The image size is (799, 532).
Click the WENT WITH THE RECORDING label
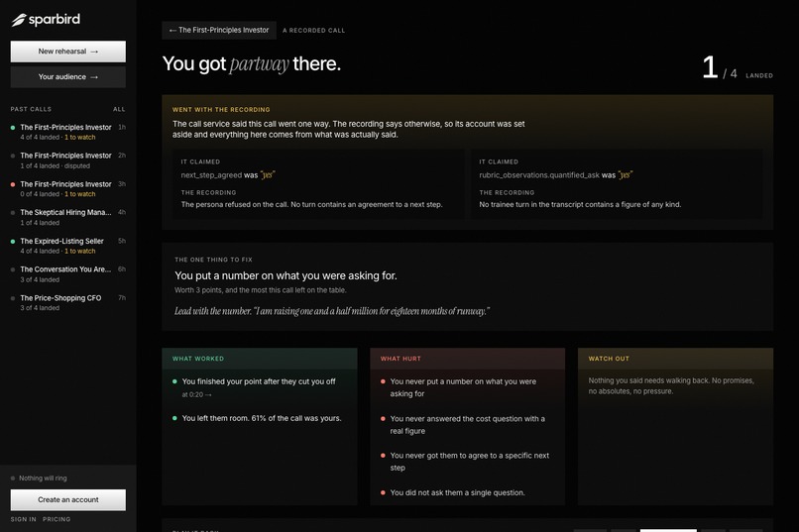(221, 109)
